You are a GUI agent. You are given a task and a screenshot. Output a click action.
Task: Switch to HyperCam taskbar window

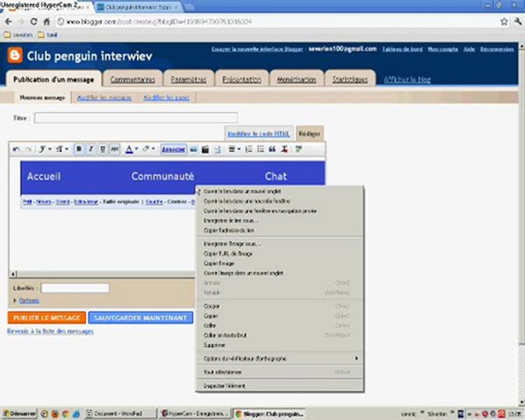pos(195,414)
